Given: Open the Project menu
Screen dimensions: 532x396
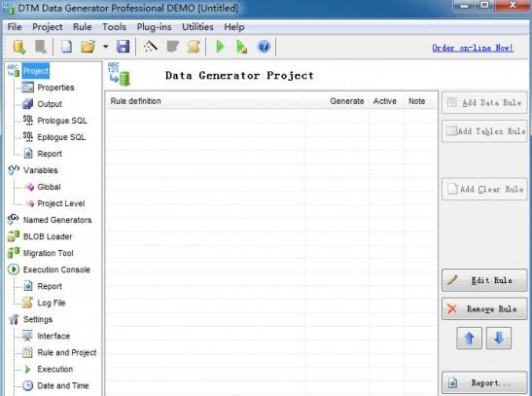Looking at the screenshot, I should (x=47, y=27).
